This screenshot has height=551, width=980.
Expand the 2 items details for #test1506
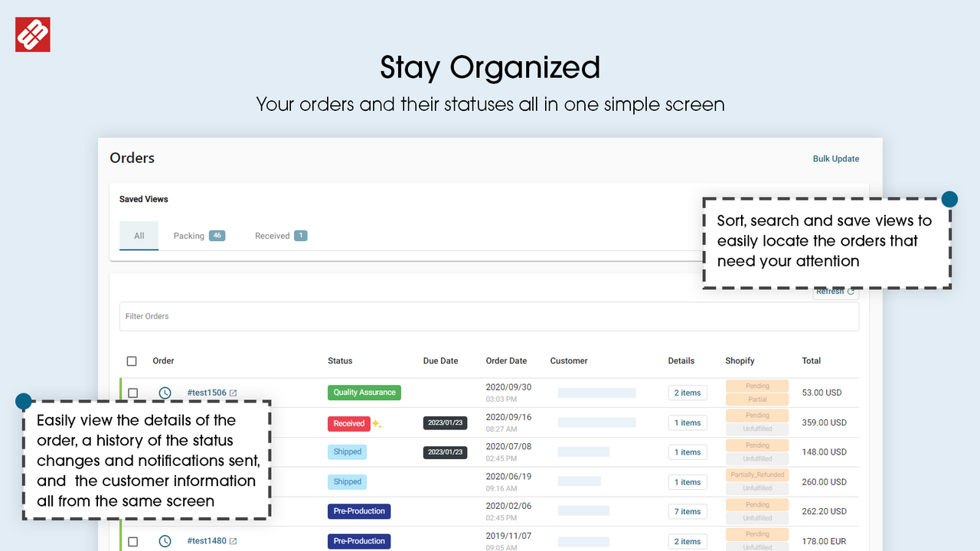pyautogui.click(x=687, y=393)
